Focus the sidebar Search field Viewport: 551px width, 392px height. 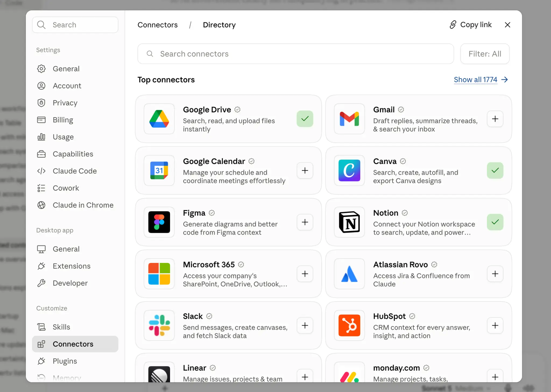point(75,25)
